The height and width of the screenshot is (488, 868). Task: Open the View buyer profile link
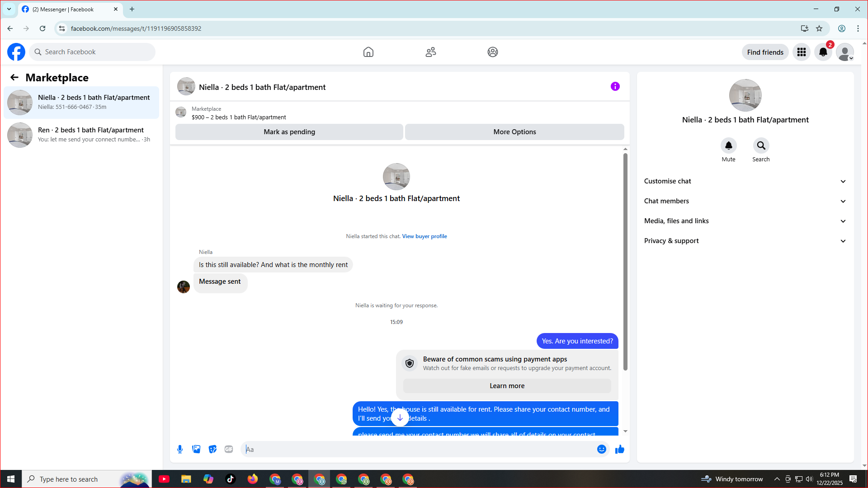point(425,236)
